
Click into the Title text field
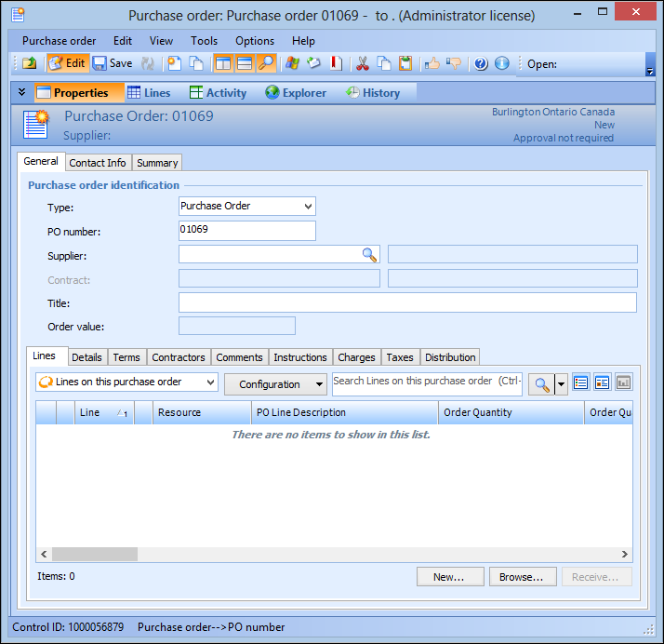407,302
